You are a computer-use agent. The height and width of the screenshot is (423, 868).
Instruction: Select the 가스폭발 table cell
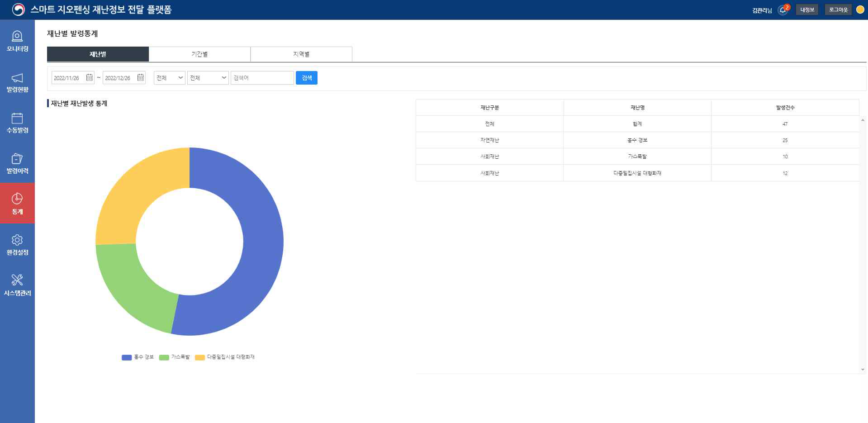(637, 157)
